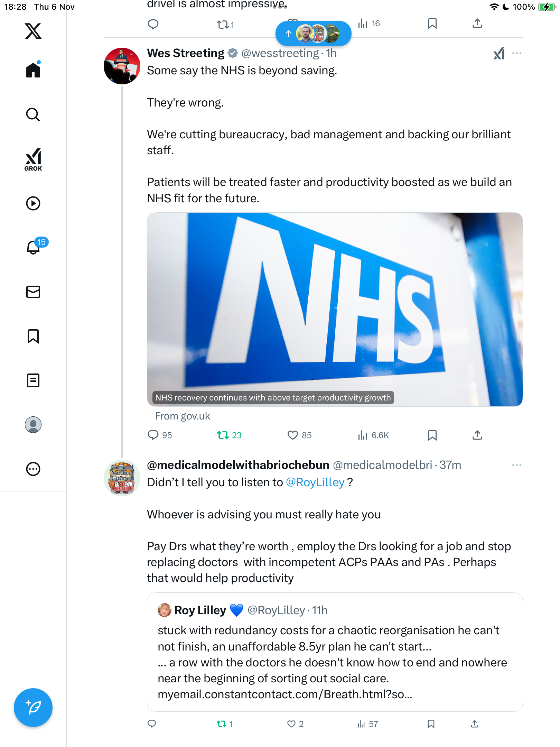
Task: Open more options on medicalmodelwithabriochebun's reply
Action: tap(516, 465)
